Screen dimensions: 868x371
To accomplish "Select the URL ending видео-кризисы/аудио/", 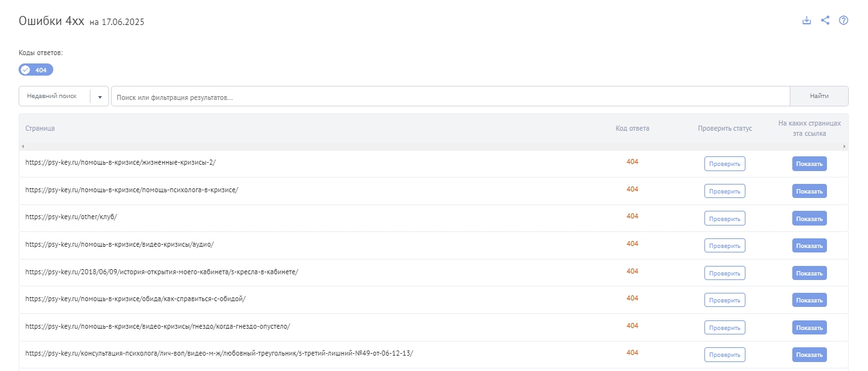I will point(119,244).
